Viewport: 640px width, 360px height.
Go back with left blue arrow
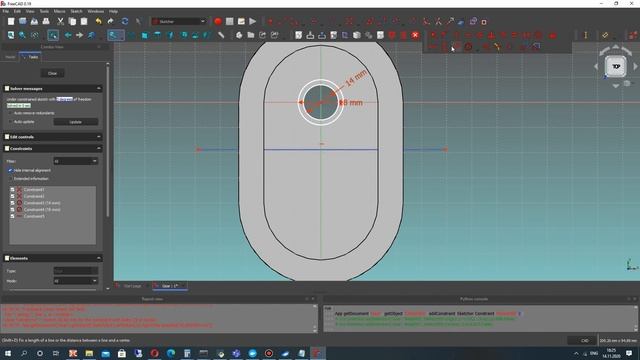click(x=68, y=35)
